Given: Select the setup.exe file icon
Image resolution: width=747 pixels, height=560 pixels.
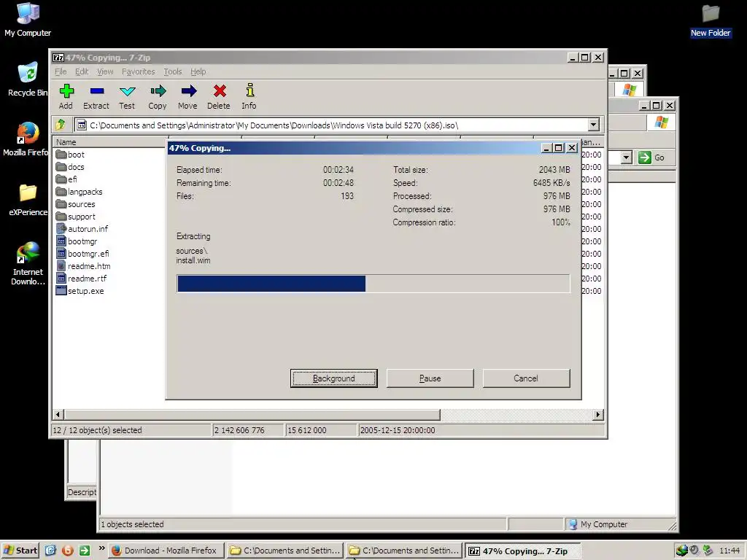Looking at the screenshot, I should 61,290.
